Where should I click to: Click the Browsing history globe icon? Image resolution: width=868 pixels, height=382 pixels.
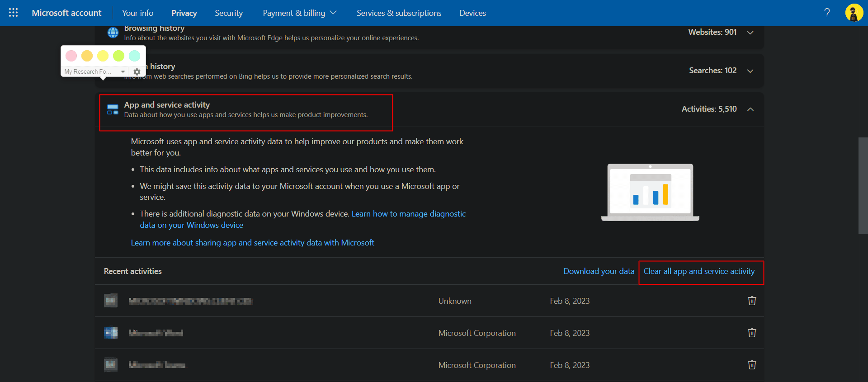click(113, 33)
